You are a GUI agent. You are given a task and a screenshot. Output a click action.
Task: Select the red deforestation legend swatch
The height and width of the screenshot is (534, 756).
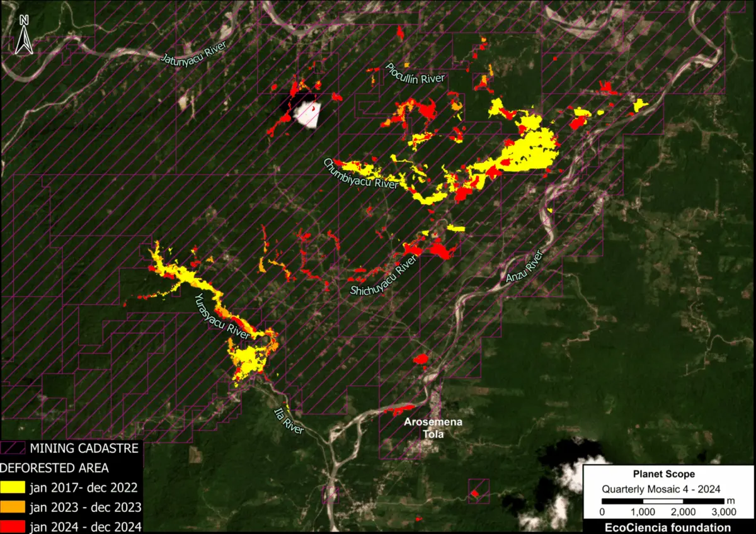point(14,526)
